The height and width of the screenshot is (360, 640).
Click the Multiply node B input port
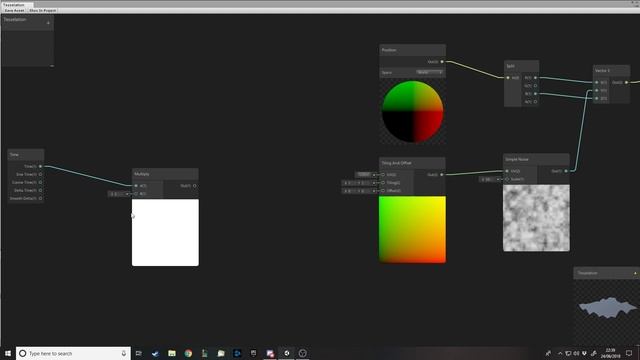tap(136, 193)
